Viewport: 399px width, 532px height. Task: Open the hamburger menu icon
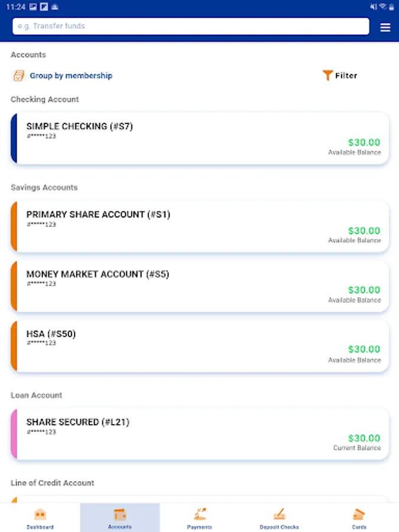point(385,27)
